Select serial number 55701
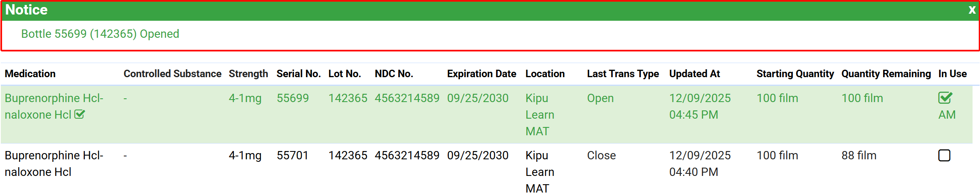The image size is (980, 195). (x=292, y=156)
